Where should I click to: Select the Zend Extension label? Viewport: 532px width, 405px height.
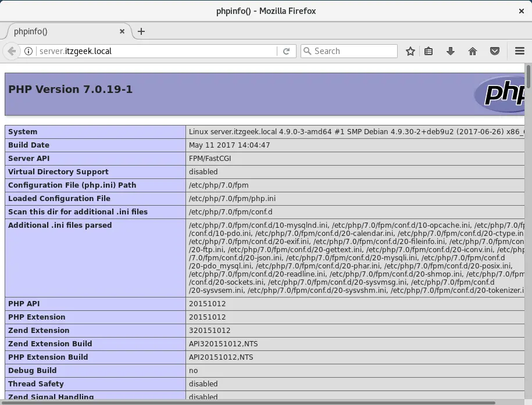pos(39,331)
